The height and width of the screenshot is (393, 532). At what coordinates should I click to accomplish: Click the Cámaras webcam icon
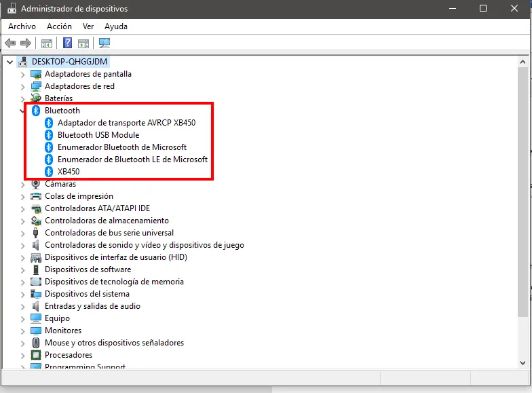tap(36, 184)
